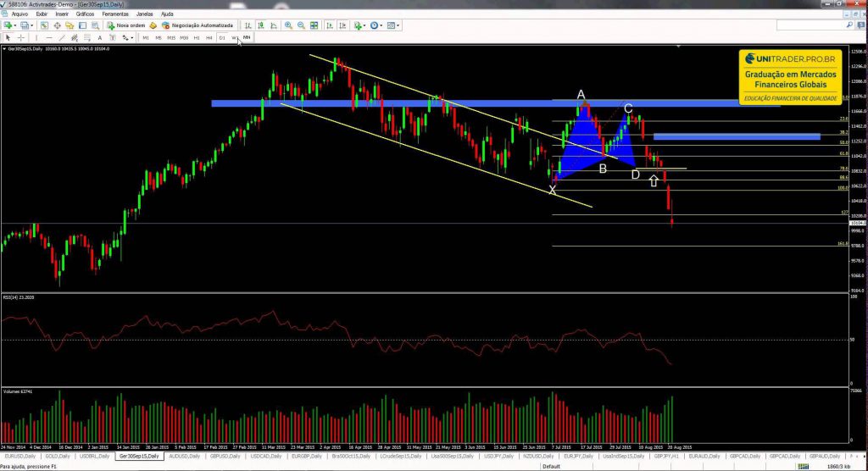Select the crosshair tool

pos(21,37)
